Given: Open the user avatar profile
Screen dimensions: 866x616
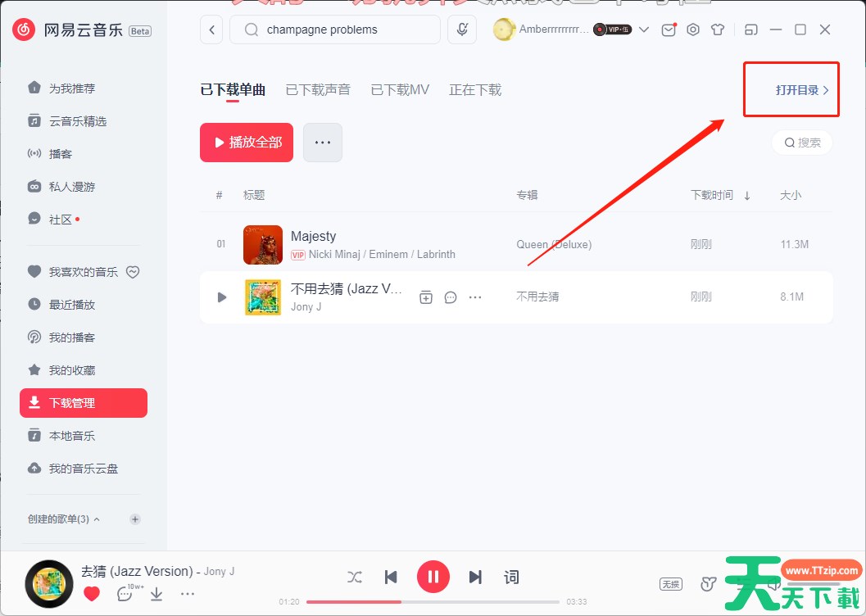Looking at the screenshot, I should tap(504, 29).
